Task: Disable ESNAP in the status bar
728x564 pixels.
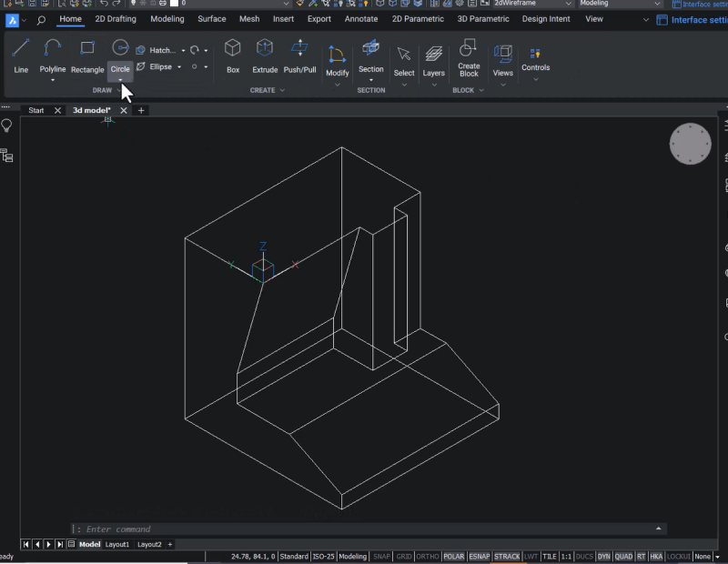Action: pos(480,556)
